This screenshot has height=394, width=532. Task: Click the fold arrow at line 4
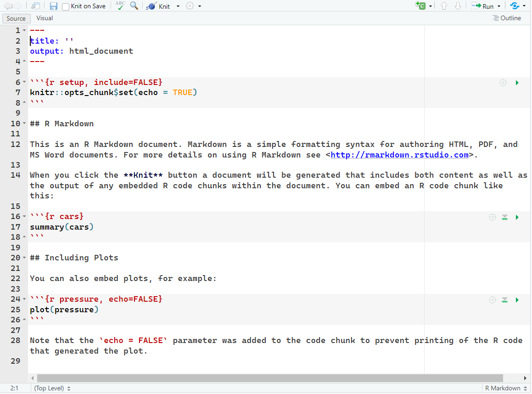[x=24, y=61]
